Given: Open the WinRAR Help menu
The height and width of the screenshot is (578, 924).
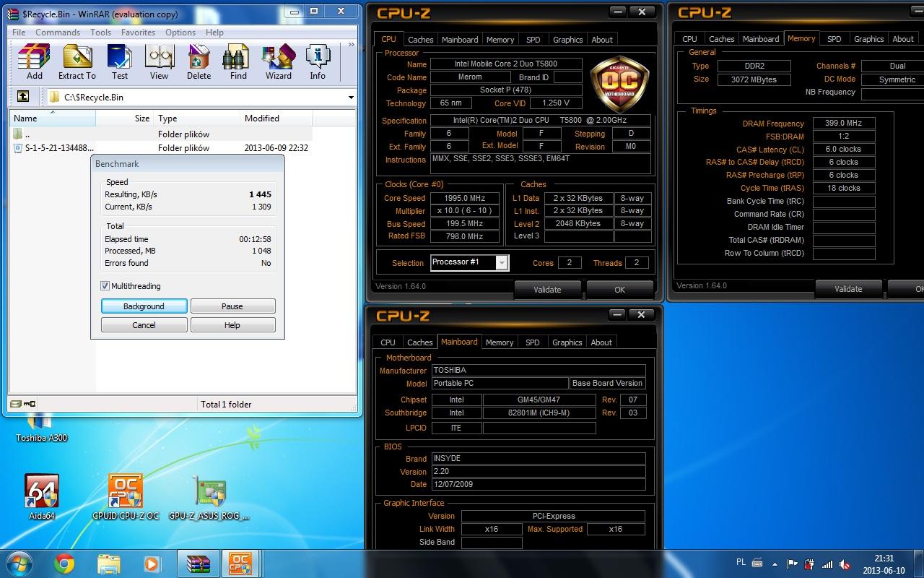Looking at the screenshot, I should (x=214, y=33).
